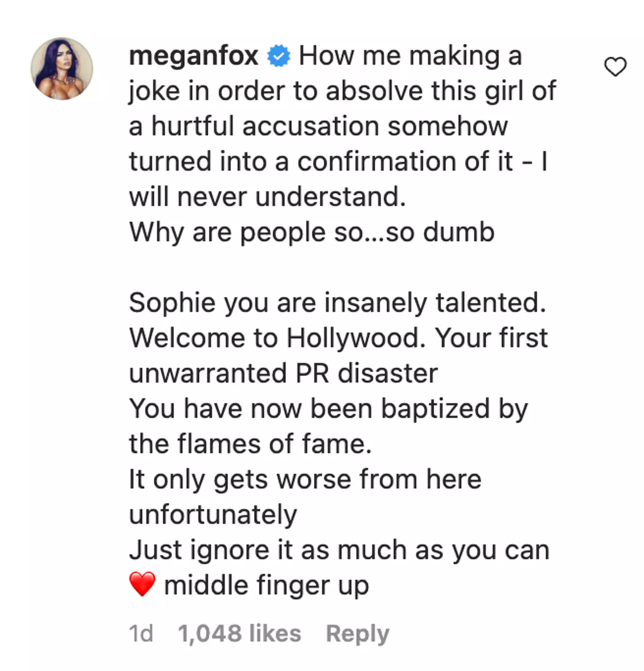644x671 pixels.
Task: Click the 1d timestamp below the comment
Action: point(141,633)
